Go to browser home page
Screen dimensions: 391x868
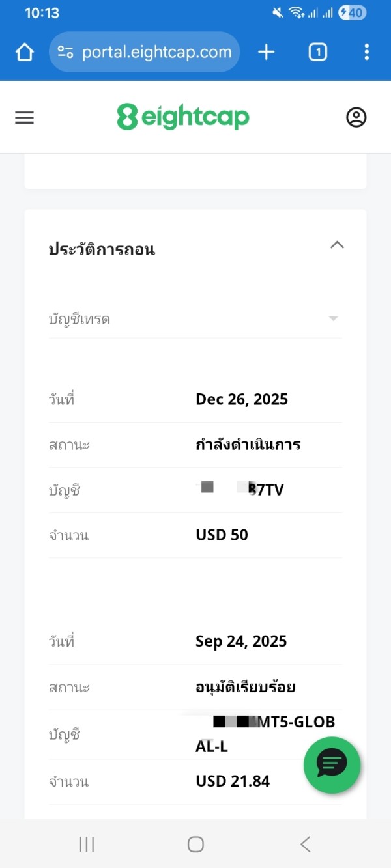point(24,52)
